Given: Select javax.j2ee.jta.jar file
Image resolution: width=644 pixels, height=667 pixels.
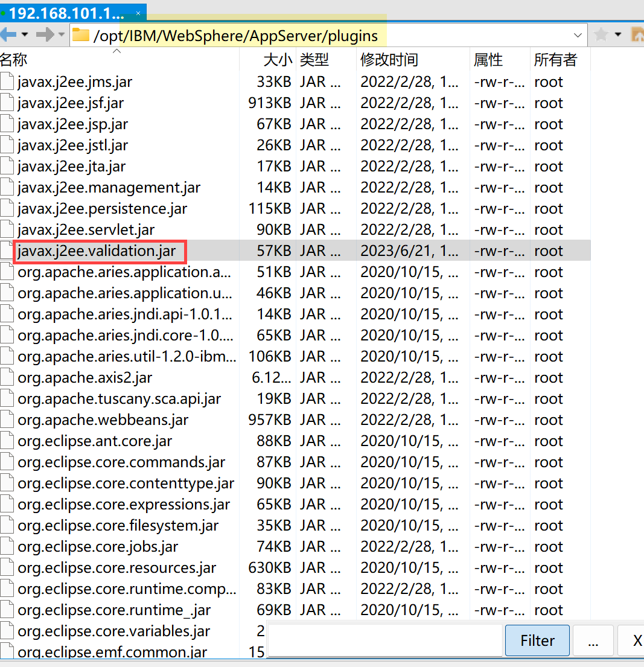Looking at the screenshot, I should pyautogui.click(x=71, y=167).
